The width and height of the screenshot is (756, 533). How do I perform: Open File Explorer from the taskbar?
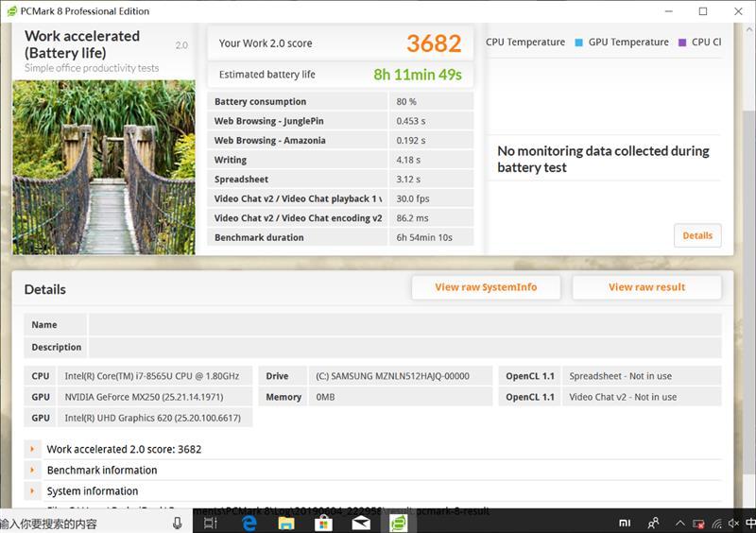(x=286, y=523)
